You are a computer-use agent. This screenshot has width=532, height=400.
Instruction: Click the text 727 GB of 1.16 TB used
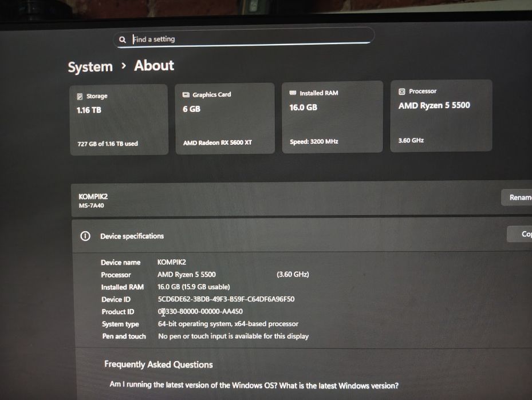coord(108,144)
